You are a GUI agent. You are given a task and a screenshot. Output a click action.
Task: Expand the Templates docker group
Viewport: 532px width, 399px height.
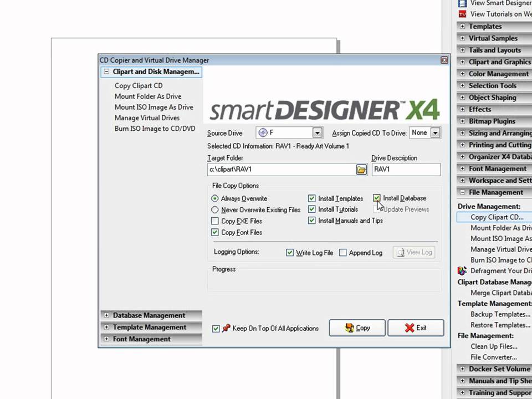[462, 26]
